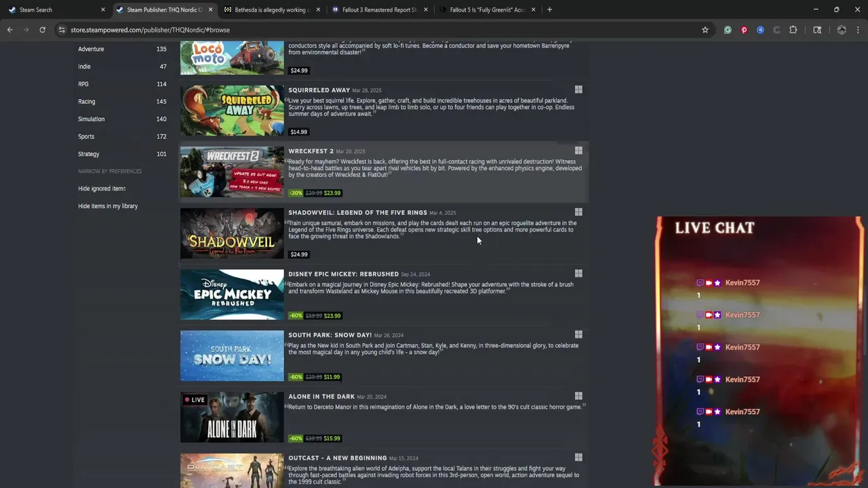
Task: Open the Wreckfest 2 game thumbnail
Action: coord(232,171)
